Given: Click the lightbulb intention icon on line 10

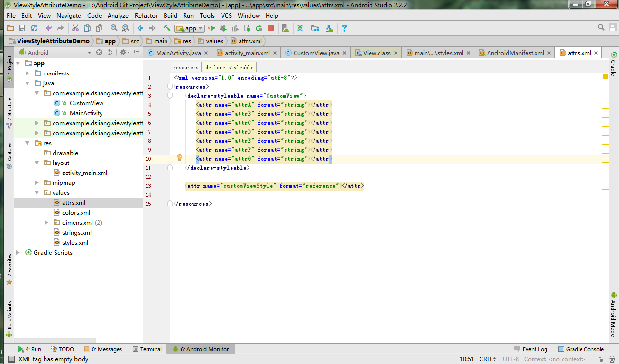Looking at the screenshot, I should 180,158.
